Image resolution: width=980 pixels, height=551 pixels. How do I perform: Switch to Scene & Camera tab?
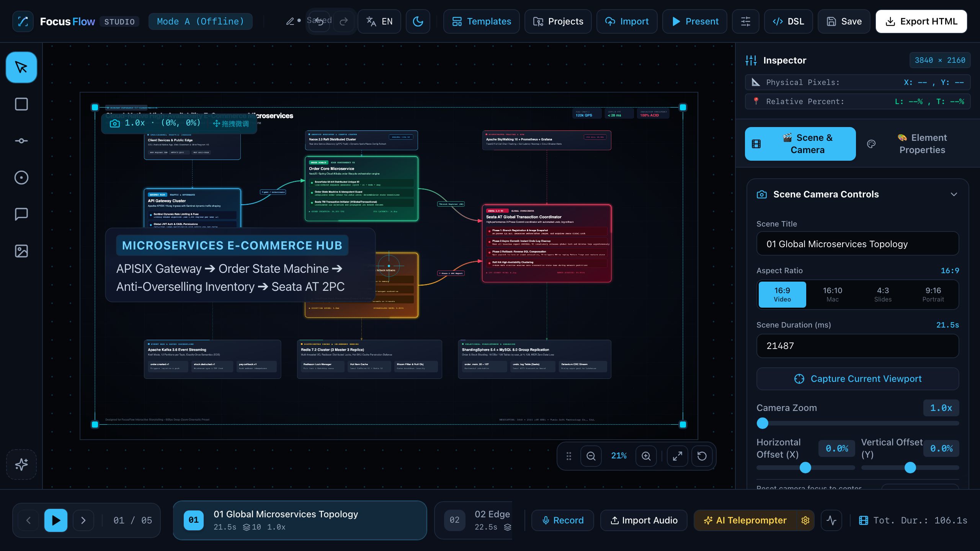800,144
